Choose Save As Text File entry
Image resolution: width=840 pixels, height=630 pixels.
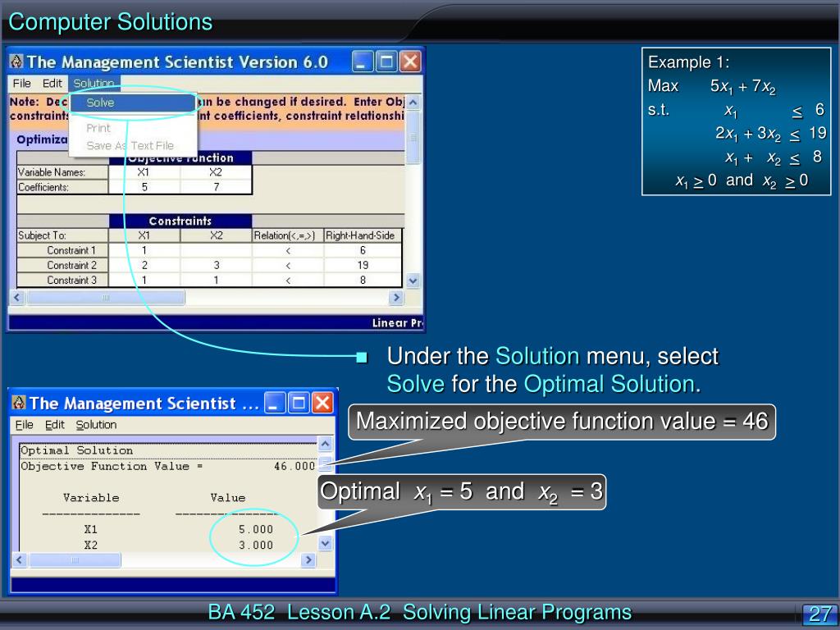(x=130, y=145)
